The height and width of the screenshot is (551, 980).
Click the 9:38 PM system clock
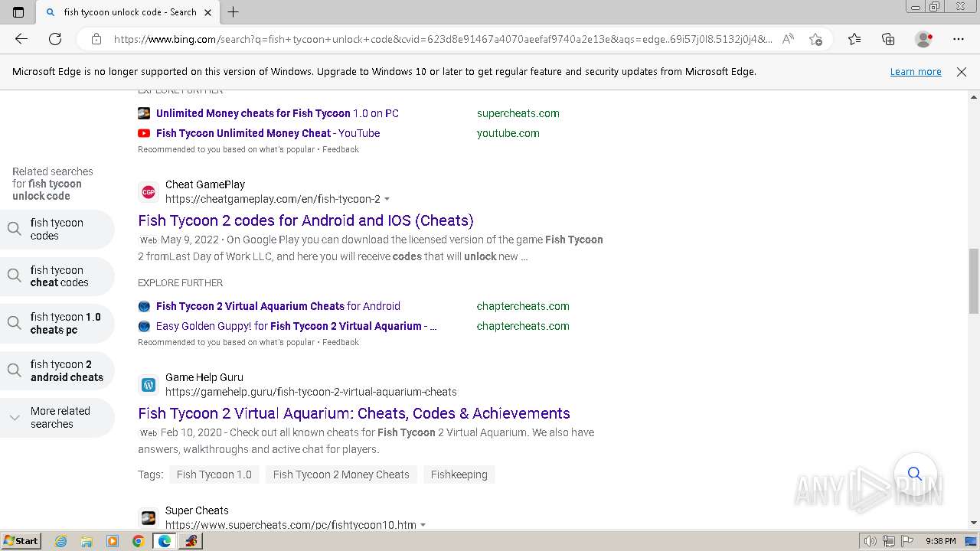940,541
